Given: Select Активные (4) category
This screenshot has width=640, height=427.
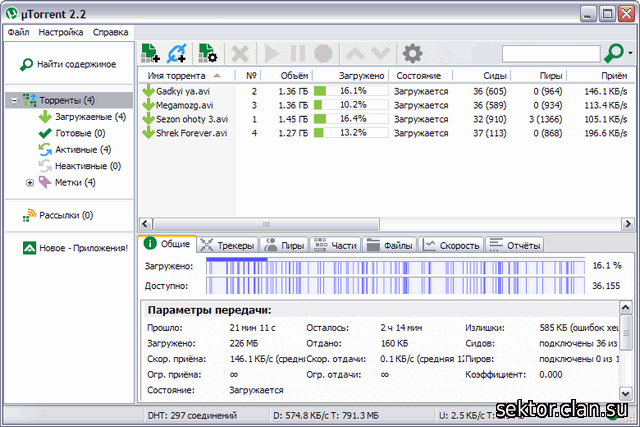Looking at the screenshot, I should coord(83,149).
